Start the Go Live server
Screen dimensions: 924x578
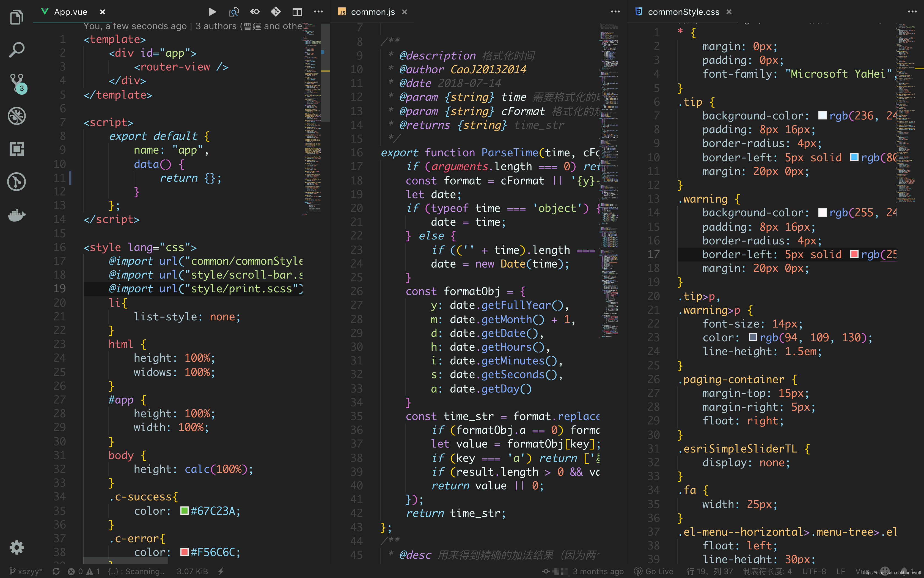tap(654, 571)
